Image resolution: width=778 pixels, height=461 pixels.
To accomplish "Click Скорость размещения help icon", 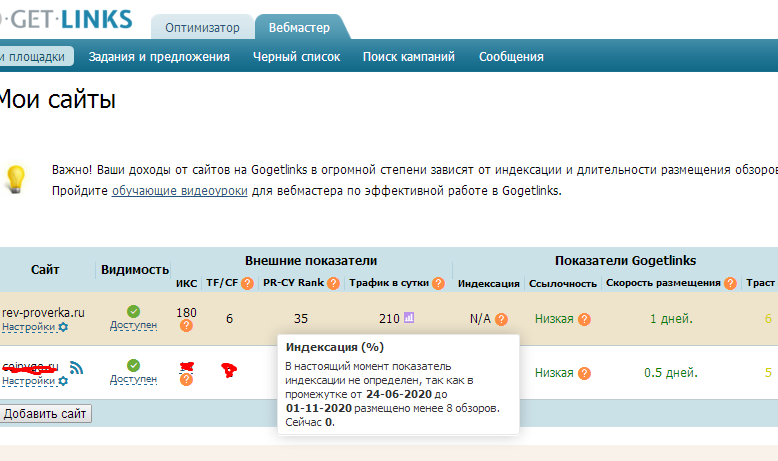I will point(730,283).
